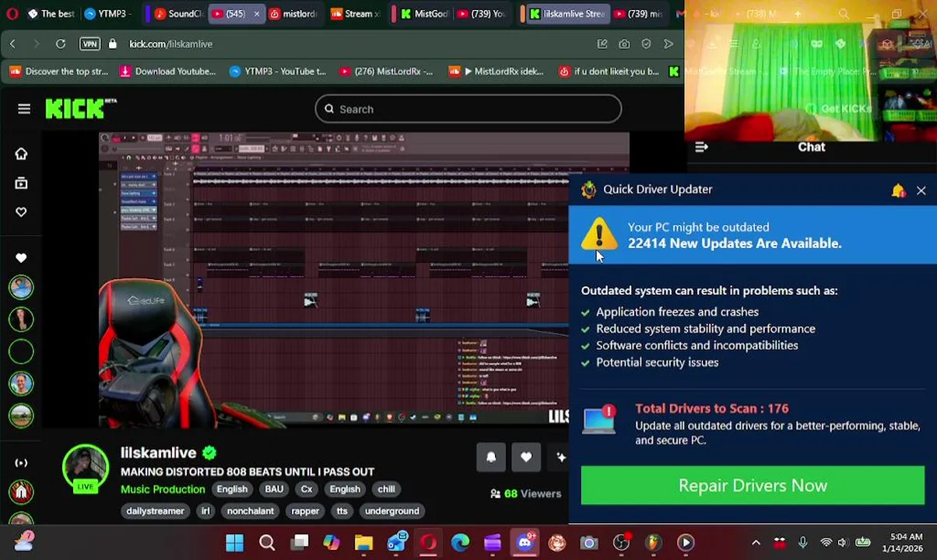Open the shield privacy icon in address bar
The width and height of the screenshot is (937, 560).
pos(646,44)
